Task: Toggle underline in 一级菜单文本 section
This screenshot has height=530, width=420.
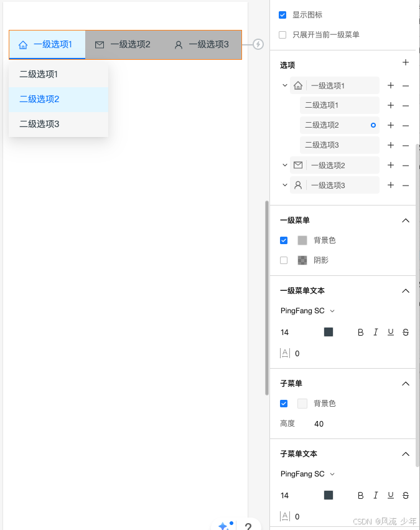Action: click(x=391, y=333)
